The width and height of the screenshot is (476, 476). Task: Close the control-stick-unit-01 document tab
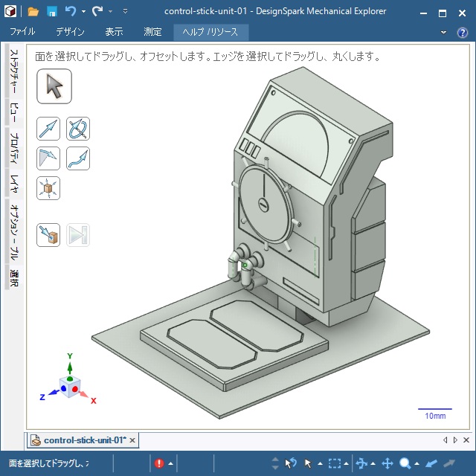click(x=132, y=440)
